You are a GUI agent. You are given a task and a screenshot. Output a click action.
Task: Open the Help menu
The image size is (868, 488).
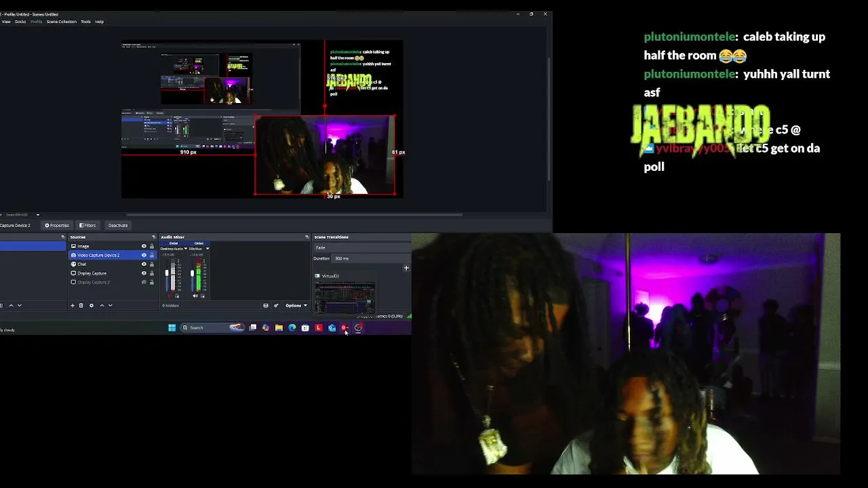(99, 22)
